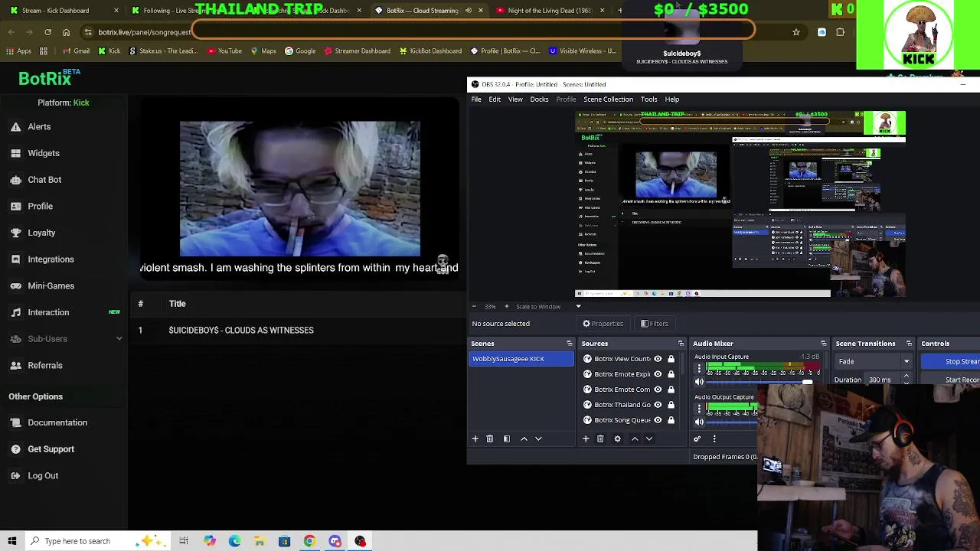980x551 pixels.
Task: Mute Audio Input Capture speaker toggle
Action: click(699, 382)
